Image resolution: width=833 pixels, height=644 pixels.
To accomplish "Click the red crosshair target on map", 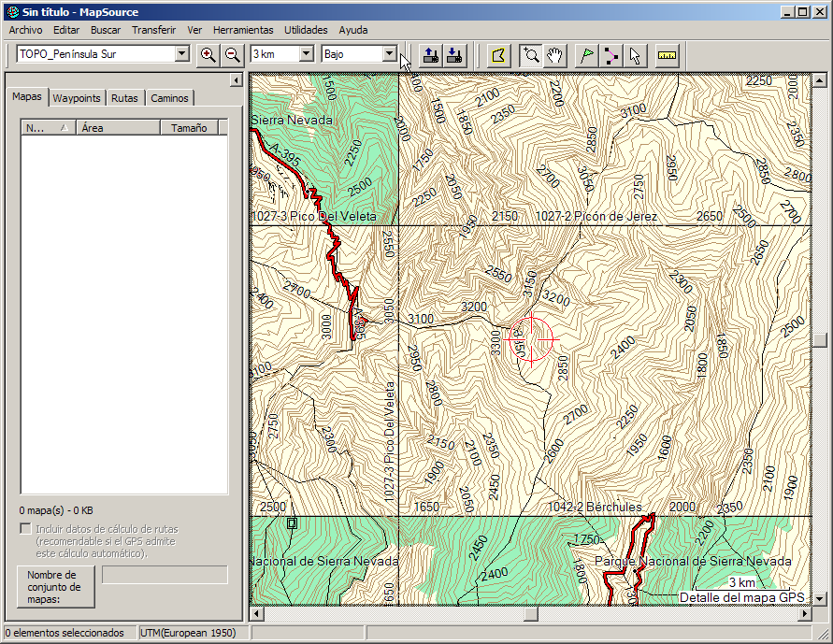I will (x=531, y=339).
